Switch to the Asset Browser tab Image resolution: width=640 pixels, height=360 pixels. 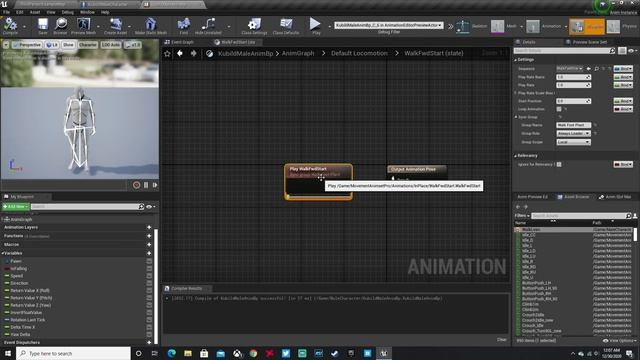(x=573, y=197)
